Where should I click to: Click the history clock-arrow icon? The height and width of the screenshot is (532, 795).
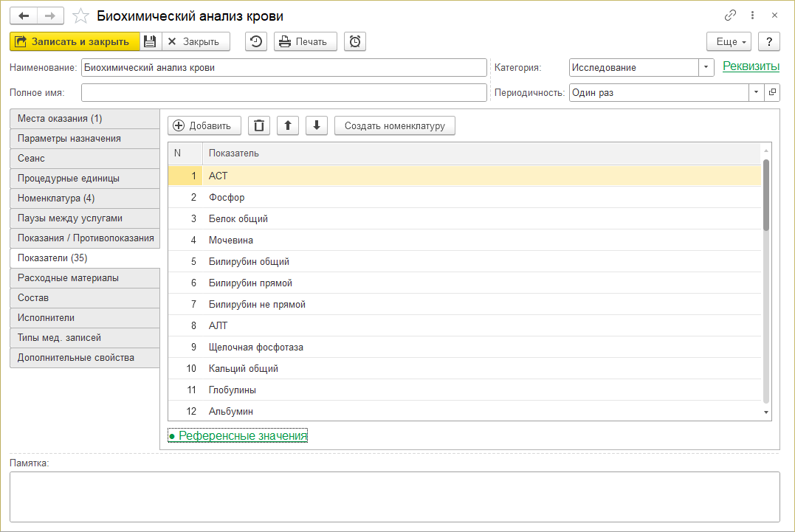[x=256, y=41]
